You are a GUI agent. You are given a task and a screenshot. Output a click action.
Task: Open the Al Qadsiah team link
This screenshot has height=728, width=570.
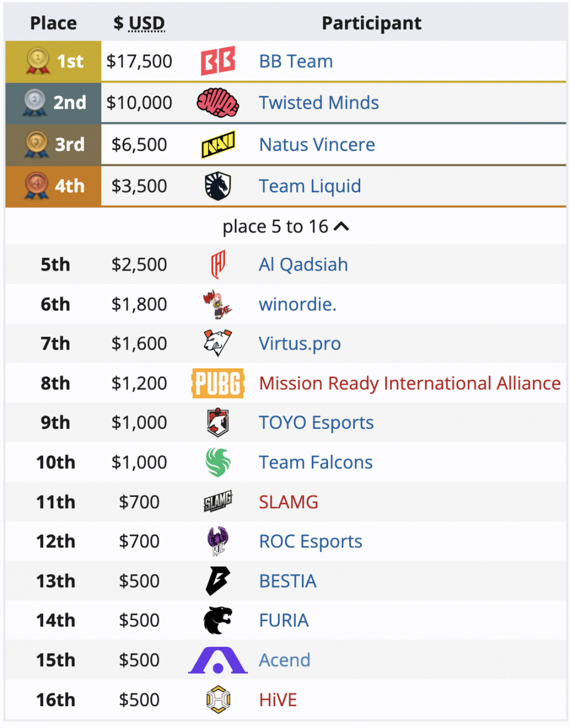click(303, 265)
